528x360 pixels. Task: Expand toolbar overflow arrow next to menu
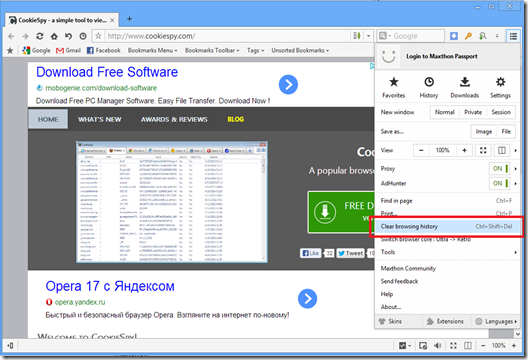click(x=497, y=36)
